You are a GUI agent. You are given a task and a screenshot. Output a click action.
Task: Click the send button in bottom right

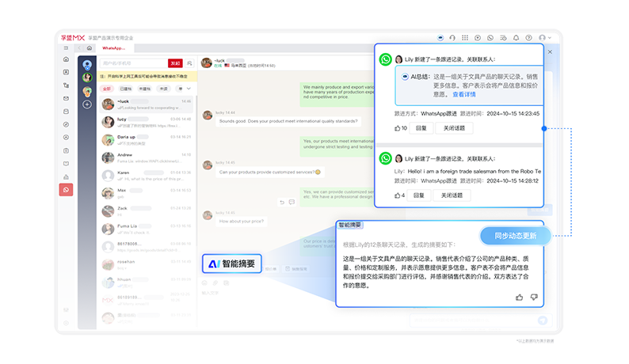click(x=543, y=320)
